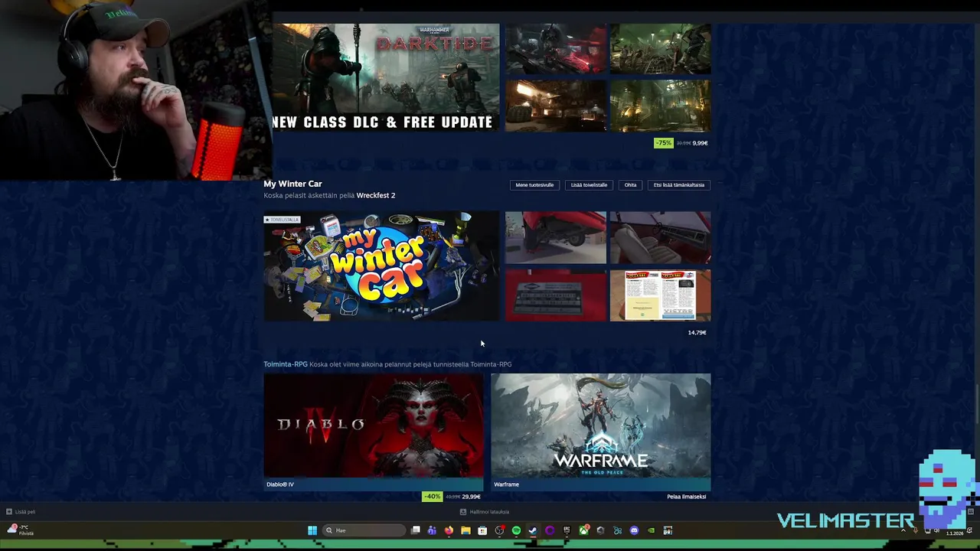Click the plus icon beside Lisää peli

tap(9, 512)
